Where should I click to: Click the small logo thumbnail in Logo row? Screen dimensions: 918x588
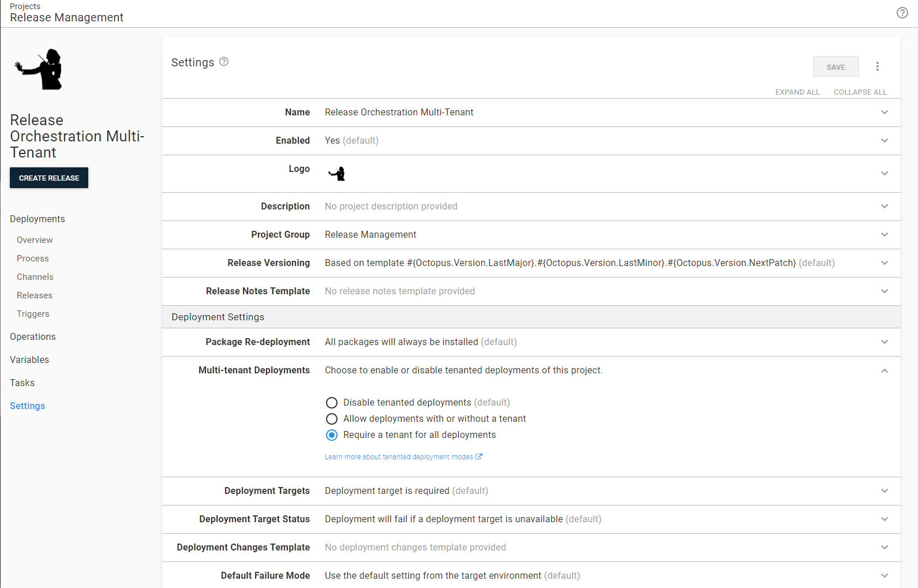click(337, 173)
